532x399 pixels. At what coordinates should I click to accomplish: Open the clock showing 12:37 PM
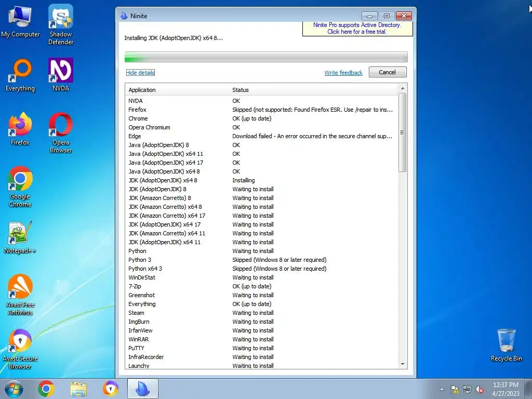point(506,389)
